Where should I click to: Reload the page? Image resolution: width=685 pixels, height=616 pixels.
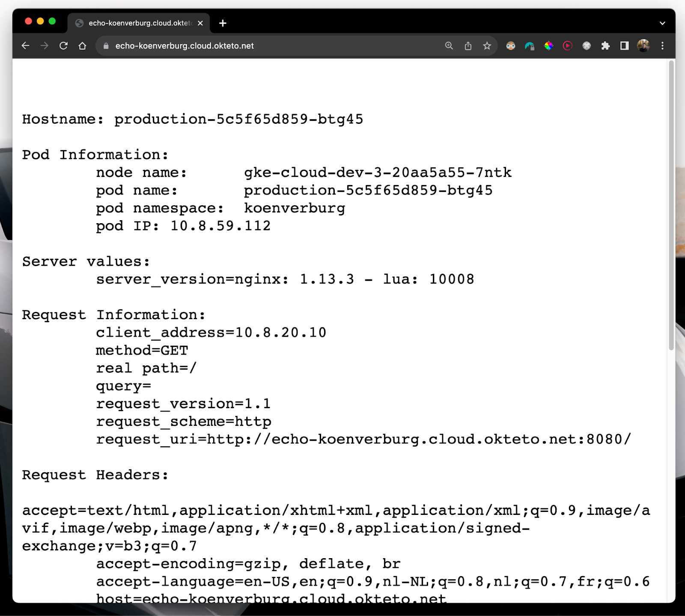[x=64, y=46]
